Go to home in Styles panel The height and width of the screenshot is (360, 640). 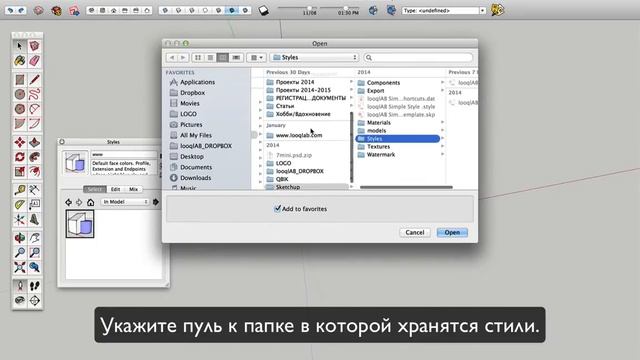[90, 202]
